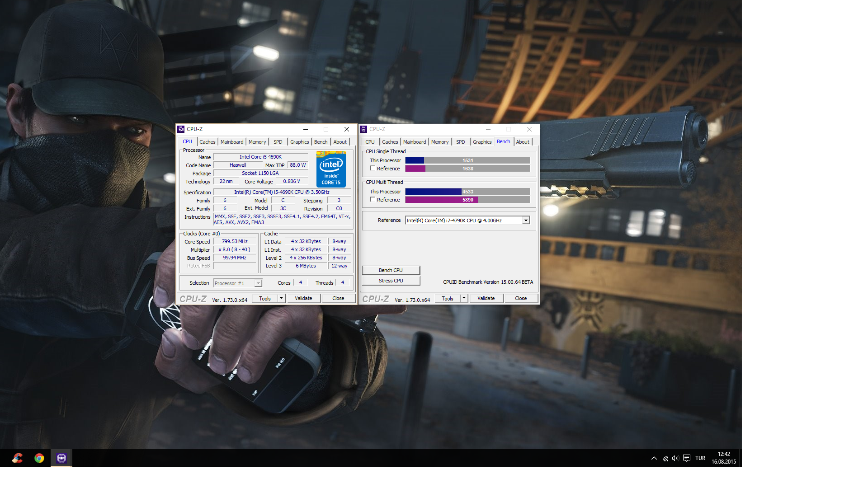Click Validate in left CPU-Z window
This screenshot has width=868, height=488.
(x=304, y=298)
